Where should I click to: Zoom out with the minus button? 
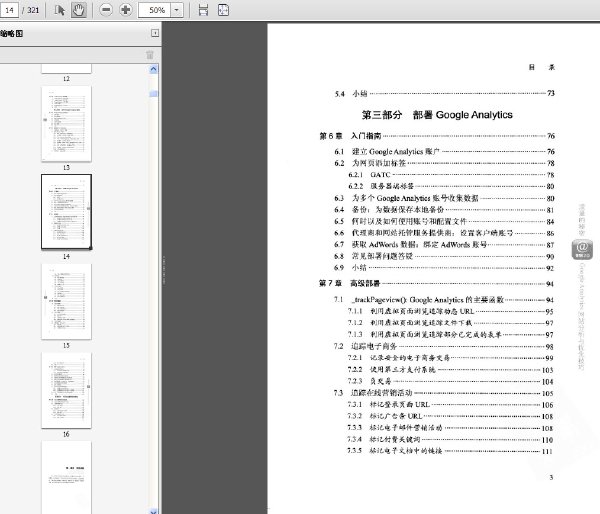pyautogui.click(x=106, y=10)
